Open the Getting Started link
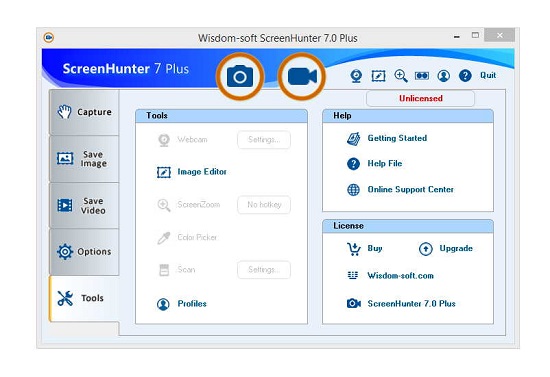The height and width of the screenshot is (377, 550). click(397, 138)
